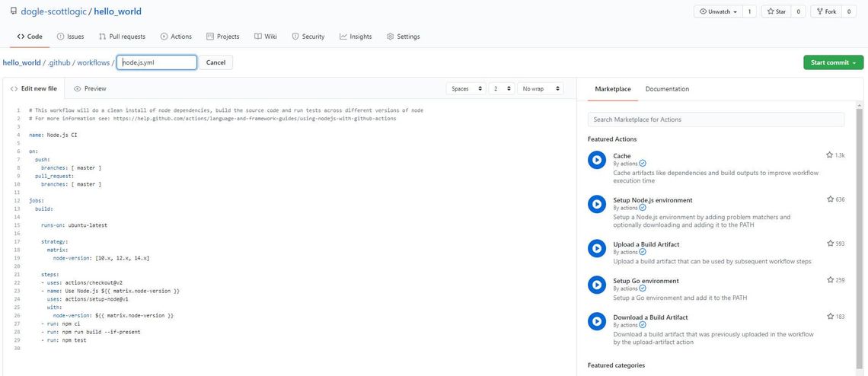The width and height of the screenshot is (868, 376).
Task: Click the star icon beside Cache action
Action: tap(829, 155)
